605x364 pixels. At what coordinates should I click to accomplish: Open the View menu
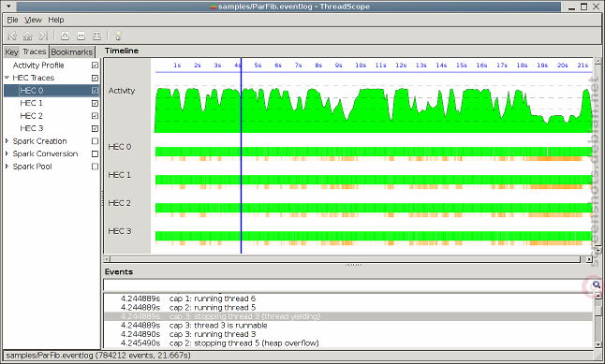pos(33,20)
